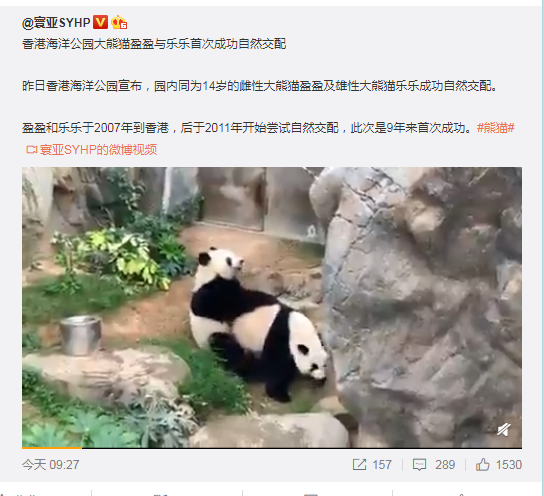The image size is (544, 496).
Task: Play the panda video thumbnail
Action: (272, 307)
